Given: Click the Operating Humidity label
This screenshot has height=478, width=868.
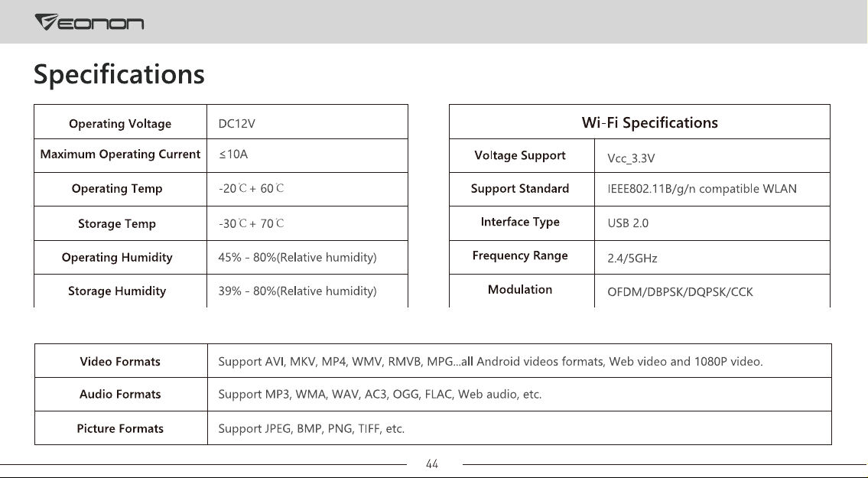Looking at the screenshot, I should 117,258.
